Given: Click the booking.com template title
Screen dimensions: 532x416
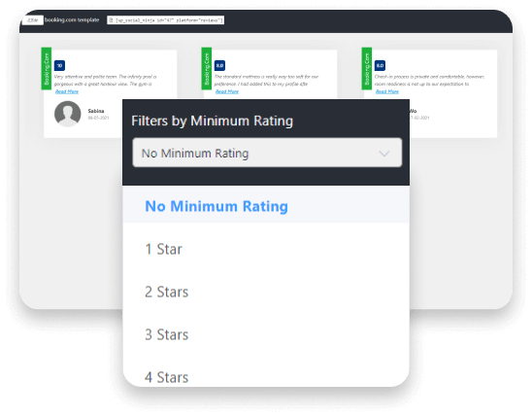Looking at the screenshot, I should click(x=72, y=20).
